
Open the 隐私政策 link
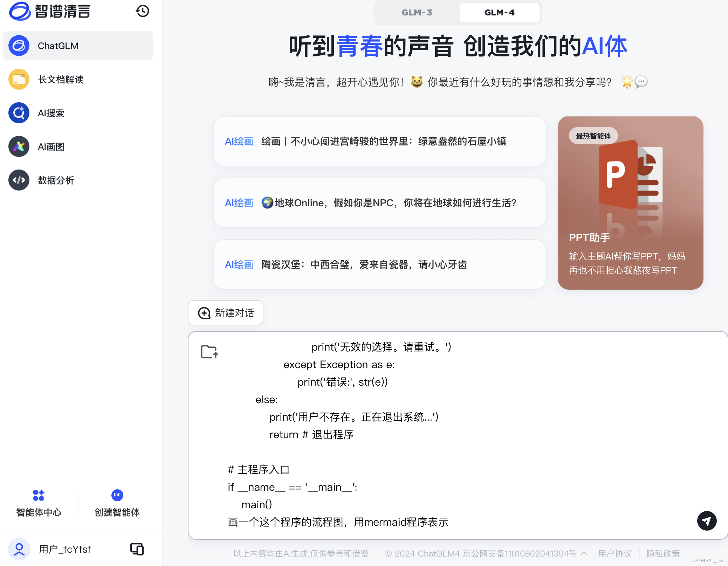663,553
